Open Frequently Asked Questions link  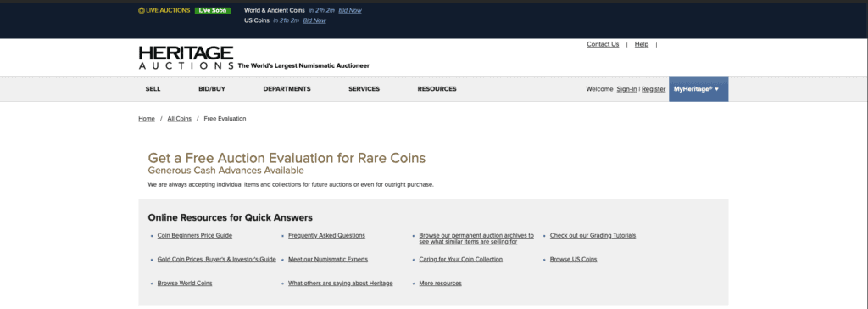click(x=326, y=236)
